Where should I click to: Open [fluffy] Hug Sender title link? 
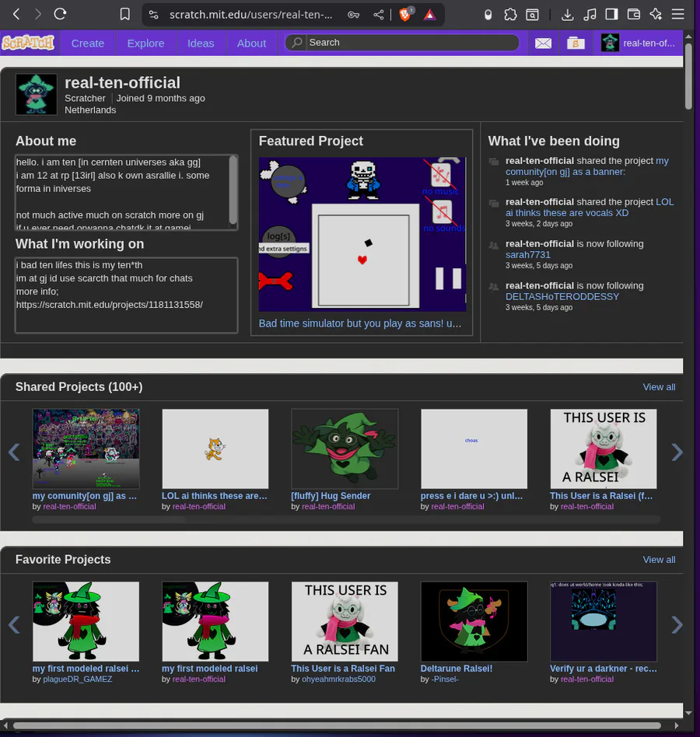331,496
